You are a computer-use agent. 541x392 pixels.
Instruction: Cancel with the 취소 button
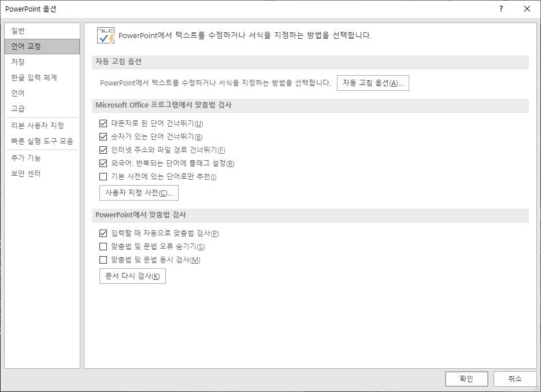tap(515, 379)
